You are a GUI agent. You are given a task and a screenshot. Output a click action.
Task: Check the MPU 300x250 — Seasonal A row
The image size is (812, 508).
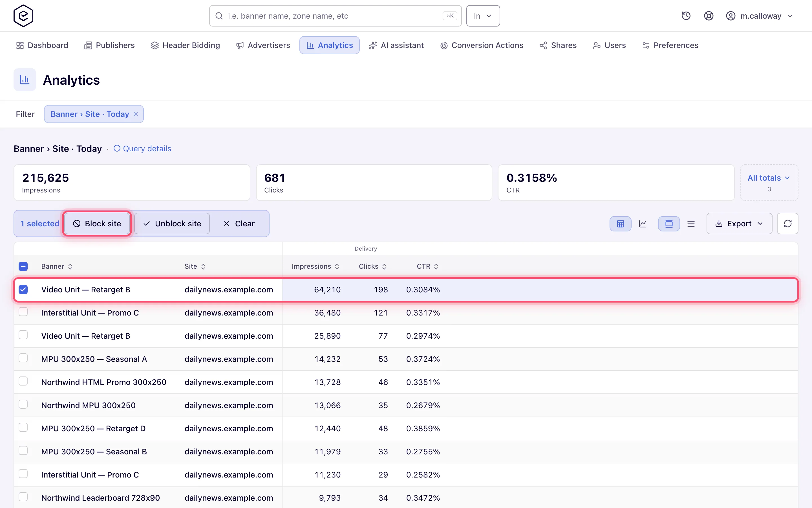coord(23,358)
